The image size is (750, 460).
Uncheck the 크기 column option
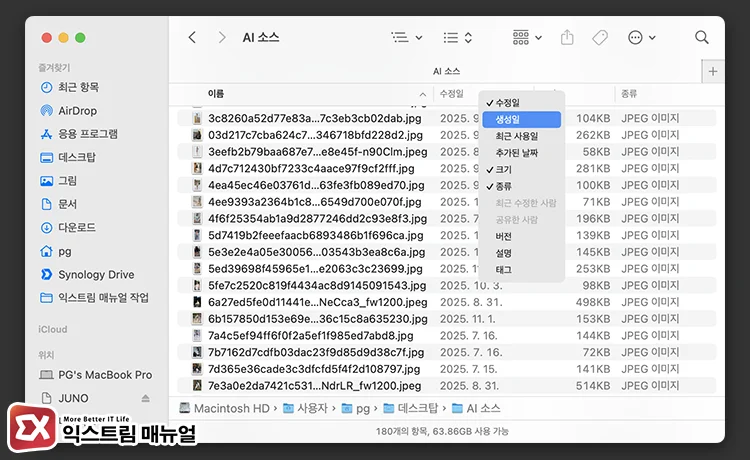pos(503,170)
